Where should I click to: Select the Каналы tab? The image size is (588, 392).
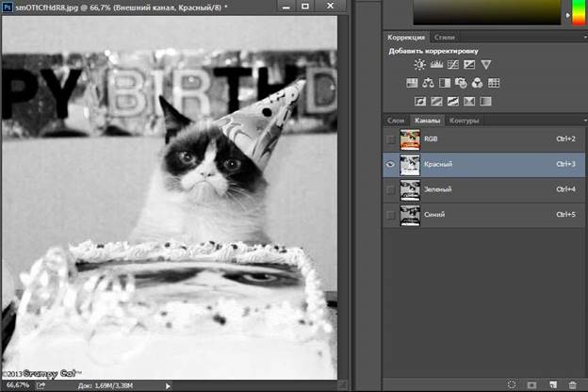(x=427, y=121)
